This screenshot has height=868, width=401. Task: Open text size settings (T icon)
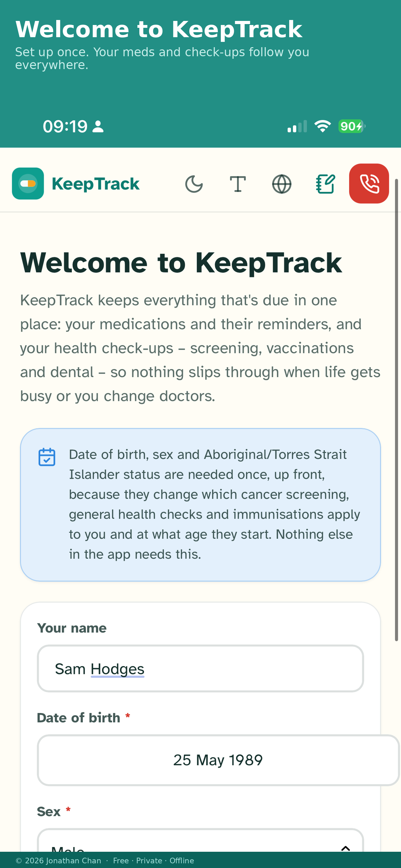(x=238, y=184)
